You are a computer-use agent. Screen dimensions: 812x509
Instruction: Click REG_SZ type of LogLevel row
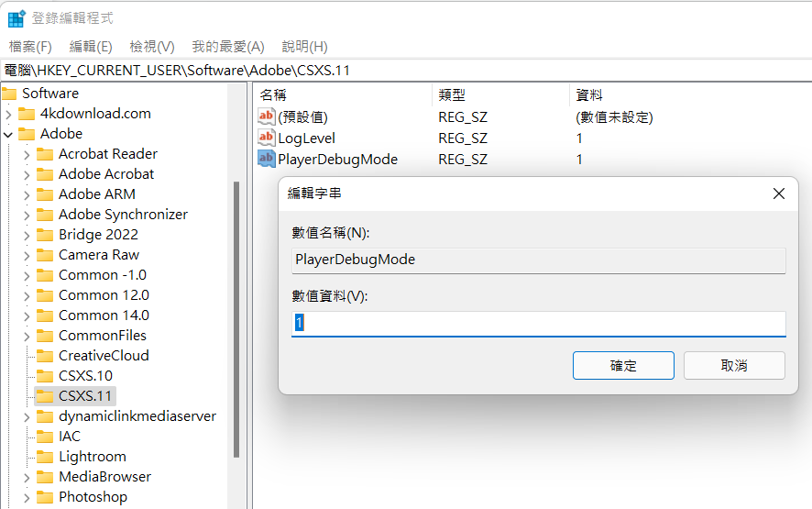point(463,138)
